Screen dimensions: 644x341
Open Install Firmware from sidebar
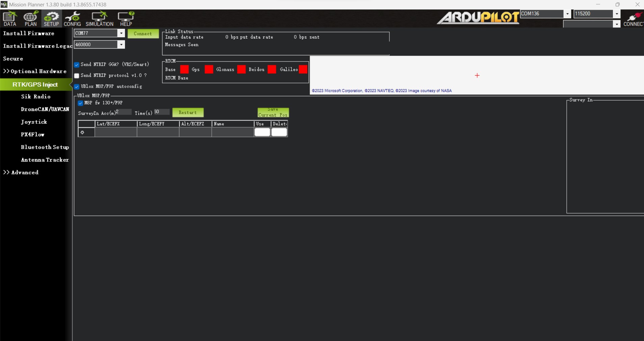[x=29, y=33]
